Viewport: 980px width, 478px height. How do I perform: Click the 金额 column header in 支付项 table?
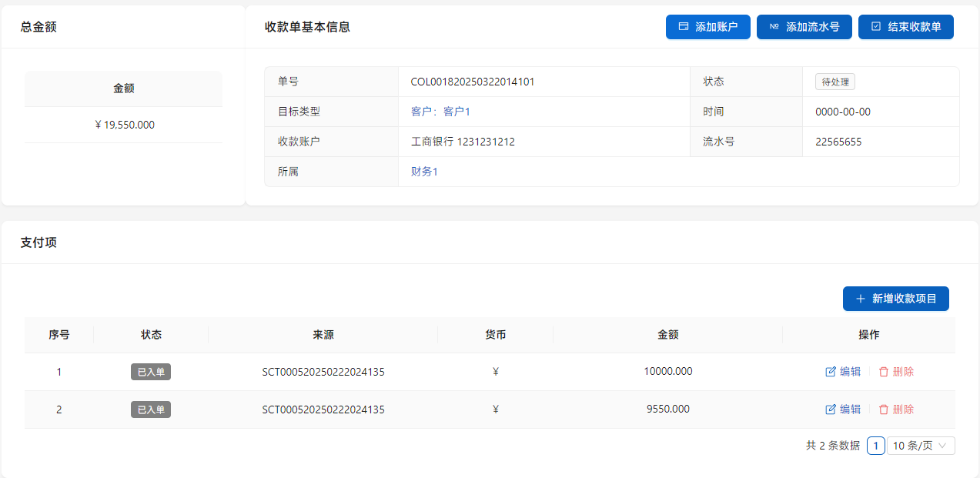(x=667, y=335)
